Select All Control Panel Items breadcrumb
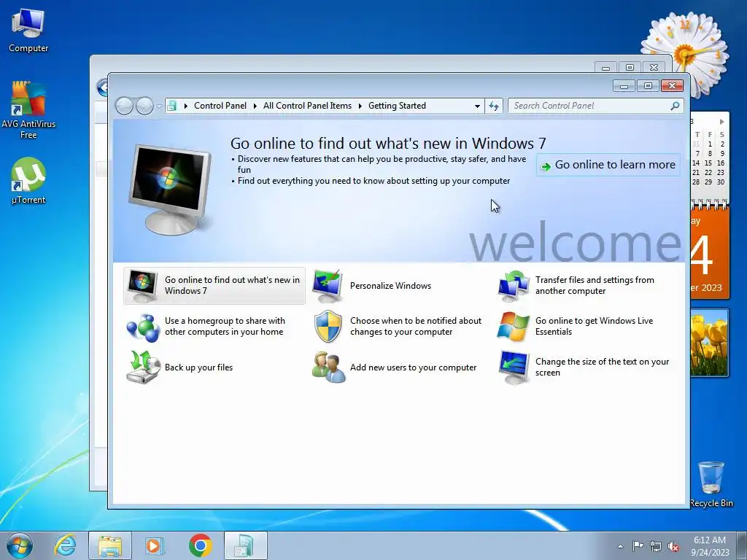 [307, 106]
